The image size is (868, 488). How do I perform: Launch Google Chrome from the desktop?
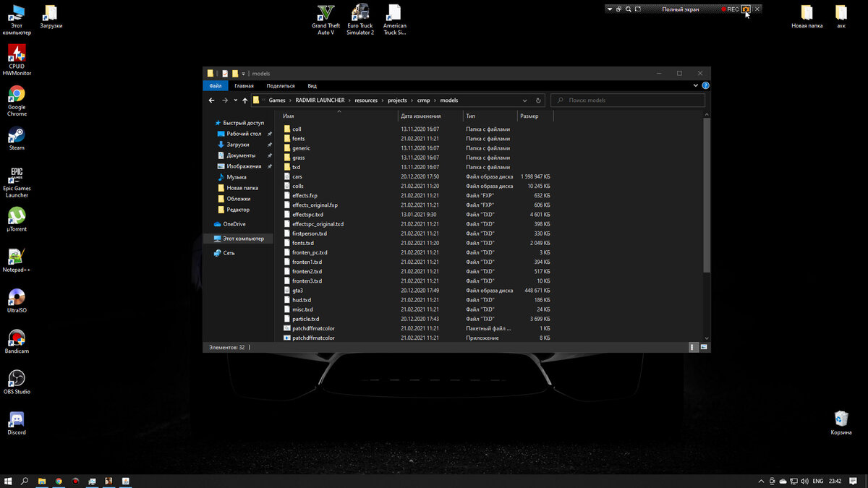17,101
